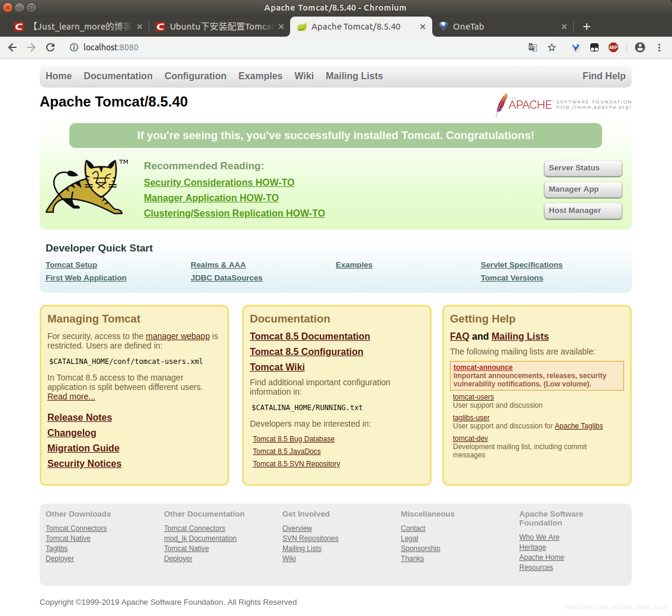Open Home in the Tomcat nav bar
The image size is (672, 616).
point(59,76)
